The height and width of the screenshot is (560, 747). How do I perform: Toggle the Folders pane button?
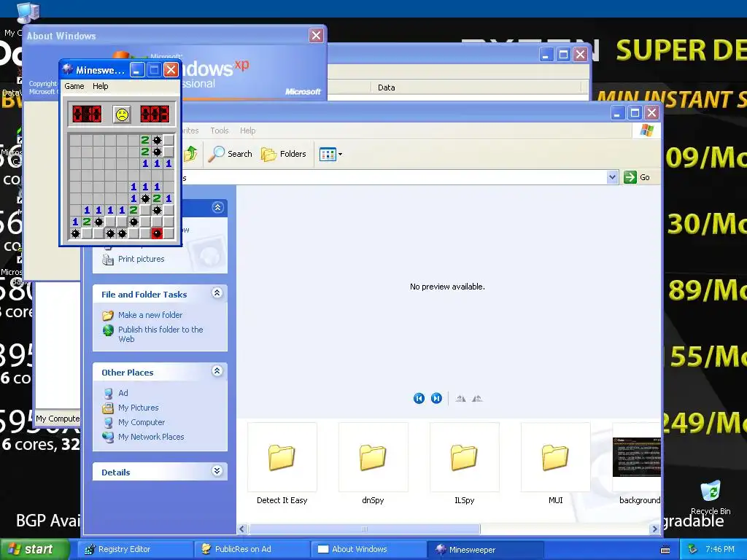coord(284,154)
